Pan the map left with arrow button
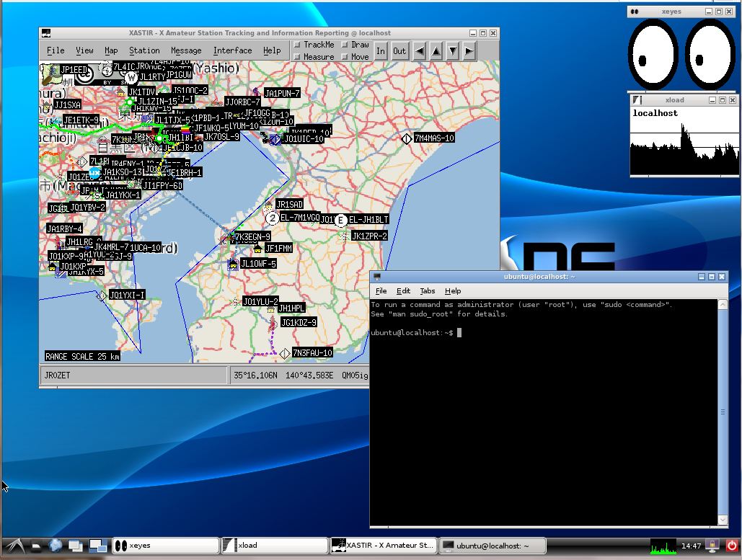742x560 pixels. (x=420, y=50)
